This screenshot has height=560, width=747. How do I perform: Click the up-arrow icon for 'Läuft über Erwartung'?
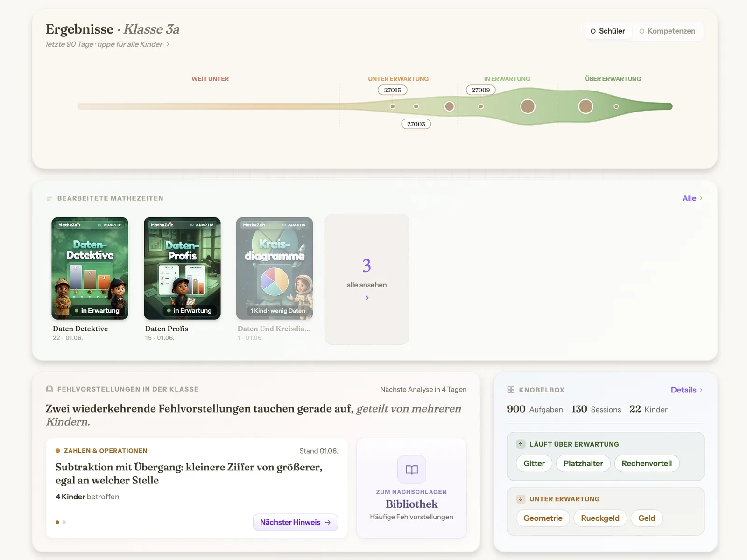click(521, 444)
